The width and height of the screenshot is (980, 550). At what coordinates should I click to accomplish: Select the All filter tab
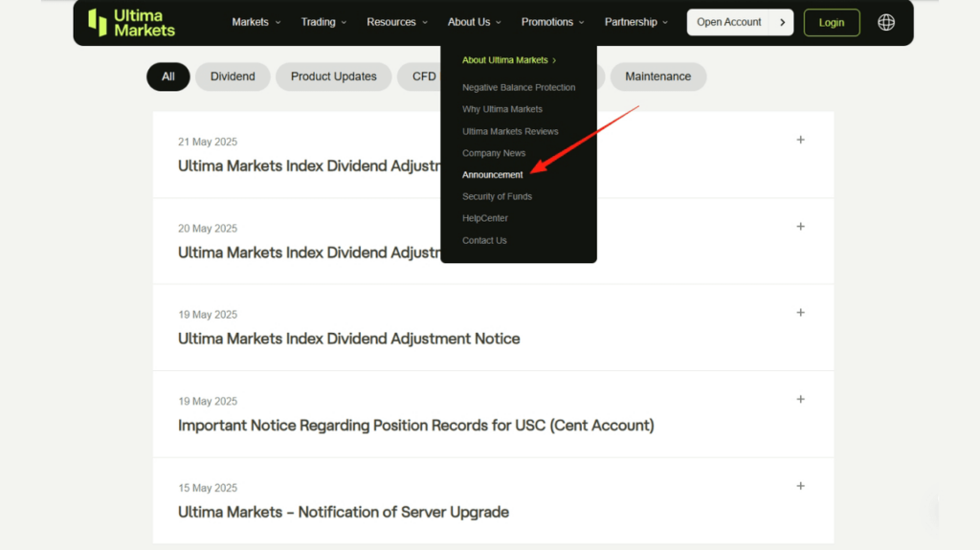[168, 77]
